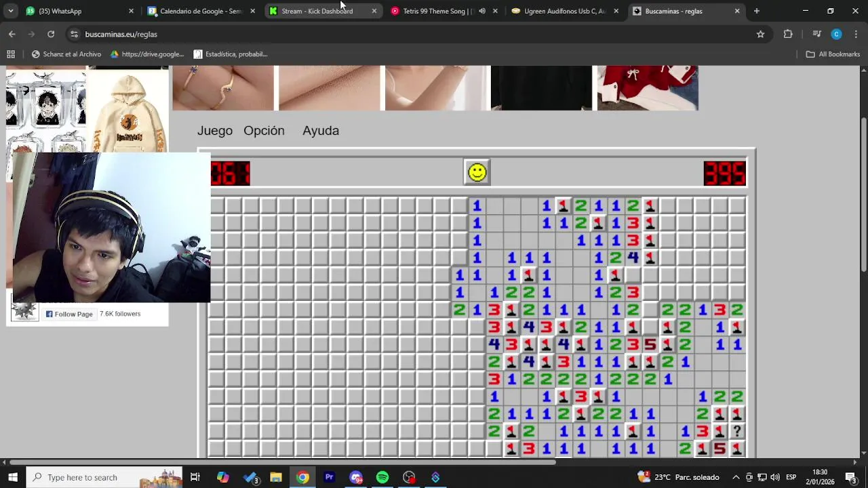This screenshot has height=488, width=868.
Task: Open the Ayuda menu
Action: (321, 131)
